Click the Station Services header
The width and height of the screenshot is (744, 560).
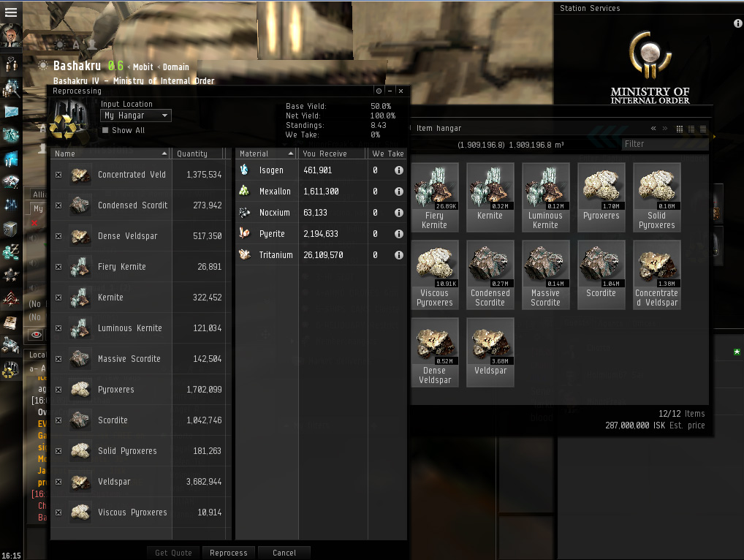pos(590,8)
